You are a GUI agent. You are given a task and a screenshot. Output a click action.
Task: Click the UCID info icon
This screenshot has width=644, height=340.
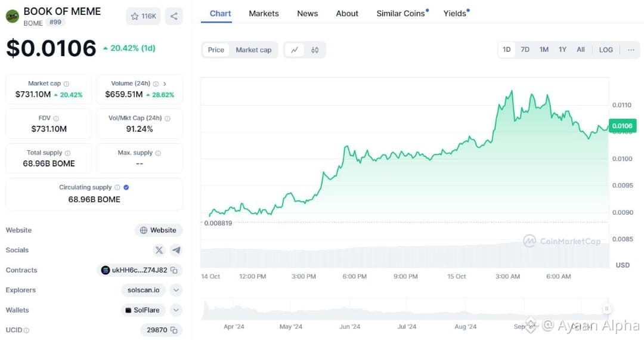point(27,330)
